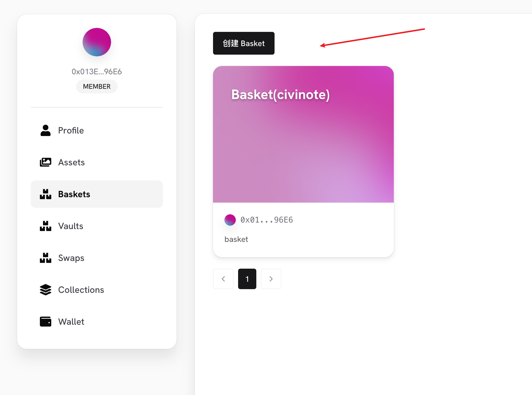Click the MEMBER badge
The width and height of the screenshot is (532, 395).
97,87
